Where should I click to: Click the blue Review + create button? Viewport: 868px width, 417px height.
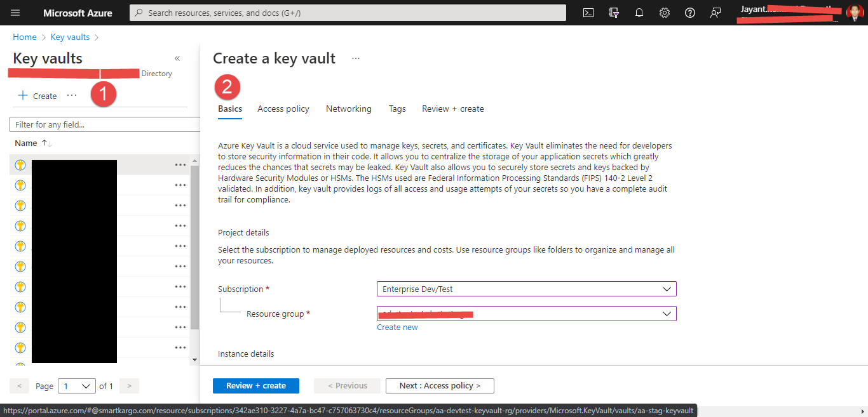[x=256, y=386]
